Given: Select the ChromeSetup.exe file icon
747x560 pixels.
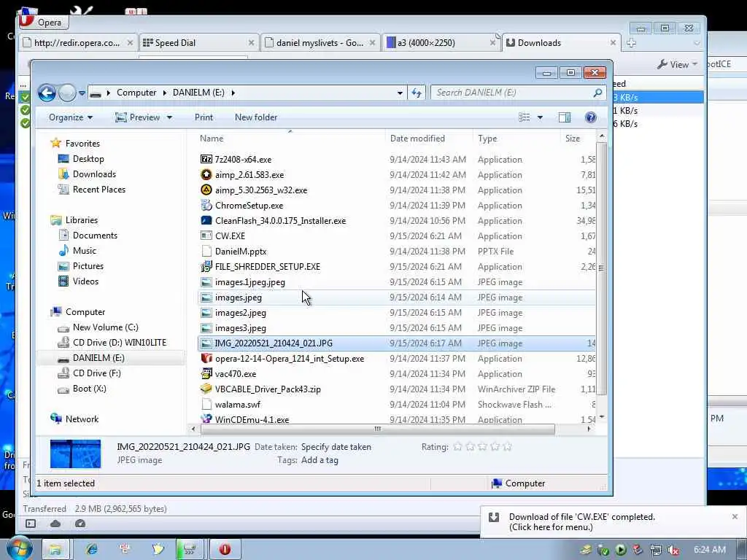Looking at the screenshot, I should pyautogui.click(x=206, y=205).
